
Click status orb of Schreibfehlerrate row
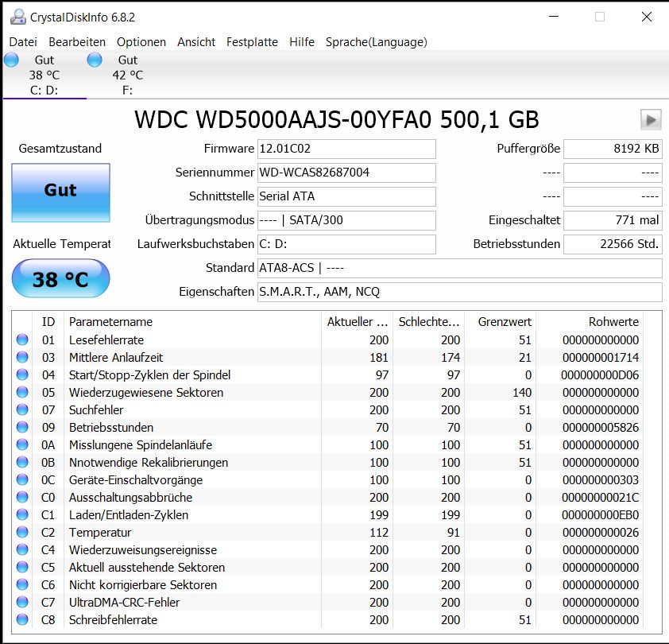(x=22, y=620)
